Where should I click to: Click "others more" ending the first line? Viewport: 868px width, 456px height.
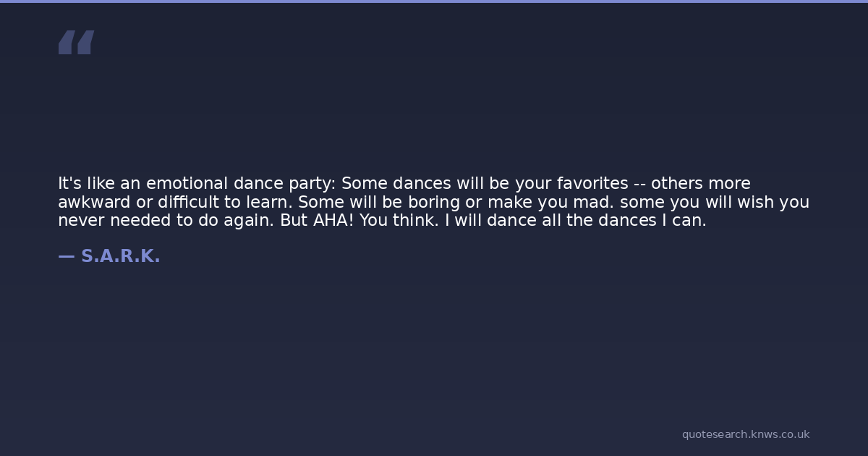point(700,184)
